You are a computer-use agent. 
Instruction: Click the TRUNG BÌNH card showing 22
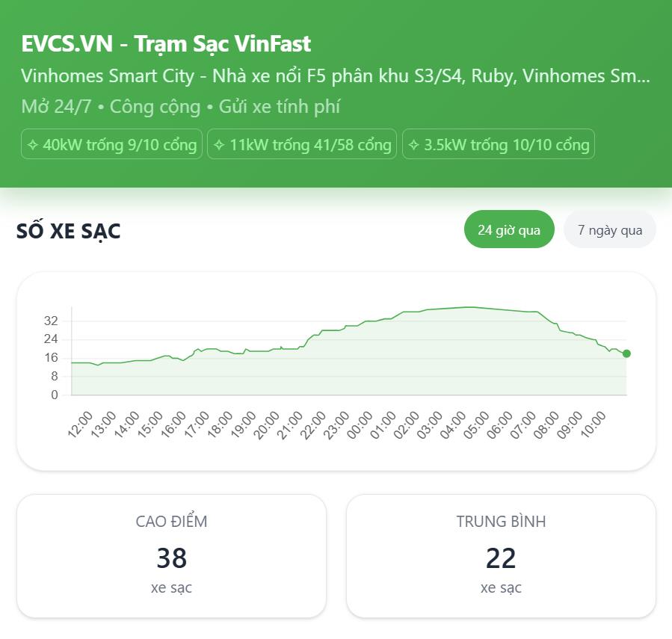click(x=500, y=555)
